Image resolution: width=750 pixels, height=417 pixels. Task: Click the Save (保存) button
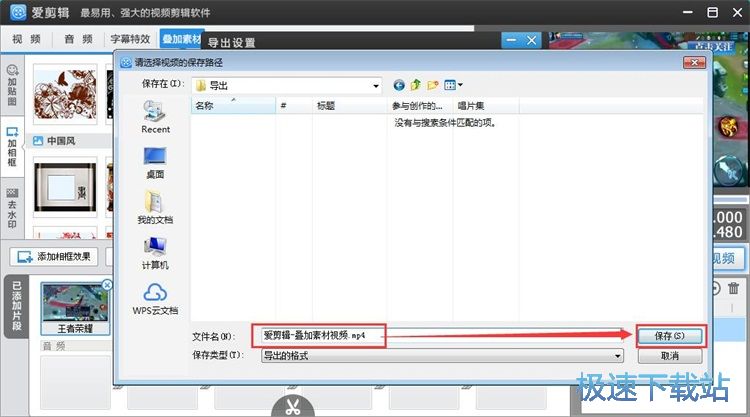pyautogui.click(x=669, y=336)
